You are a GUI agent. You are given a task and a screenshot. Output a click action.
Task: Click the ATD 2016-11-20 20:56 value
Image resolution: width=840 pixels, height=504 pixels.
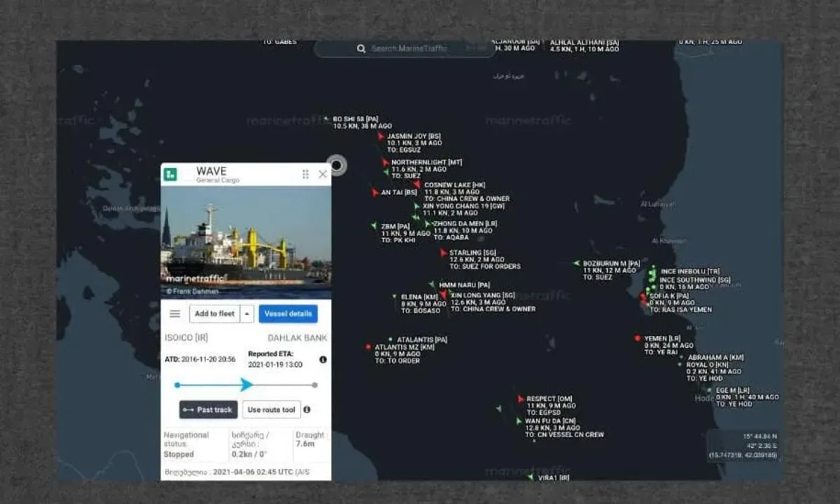tap(199, 359)
